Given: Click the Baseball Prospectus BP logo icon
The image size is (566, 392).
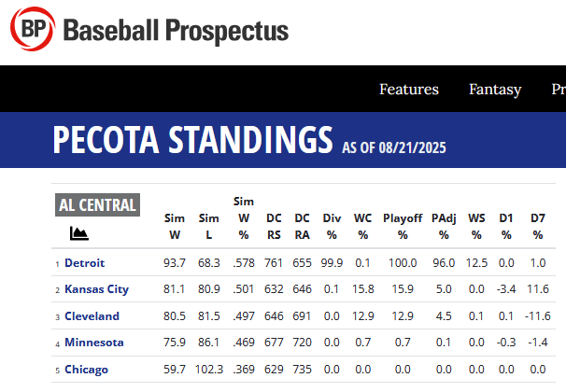Looking at the screenshot, I should (33, 31).
